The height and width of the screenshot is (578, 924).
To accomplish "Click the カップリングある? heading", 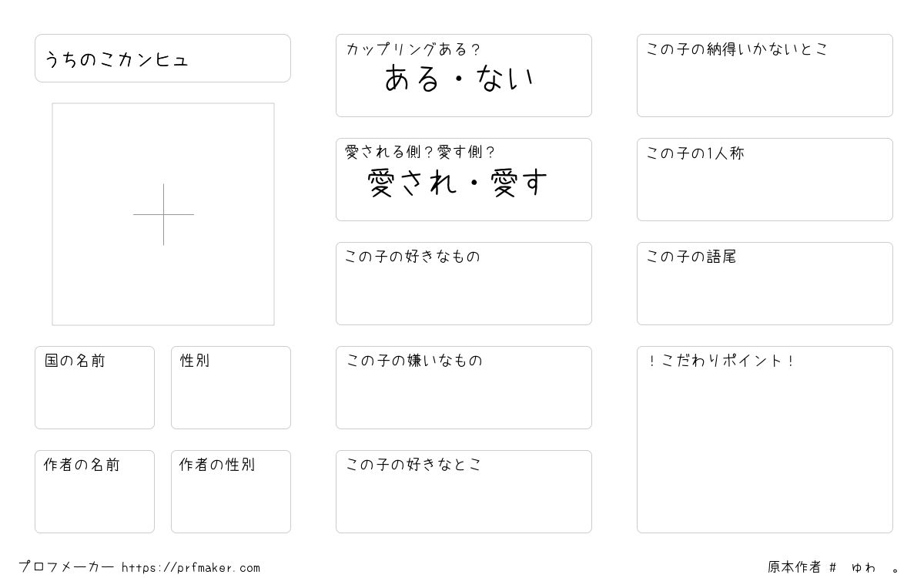I will [x=413, y=49].
